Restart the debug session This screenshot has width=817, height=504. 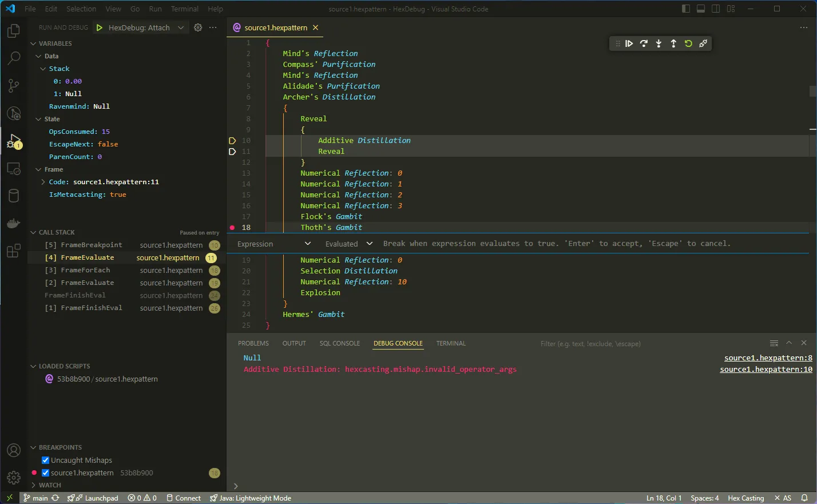(688, 43)
